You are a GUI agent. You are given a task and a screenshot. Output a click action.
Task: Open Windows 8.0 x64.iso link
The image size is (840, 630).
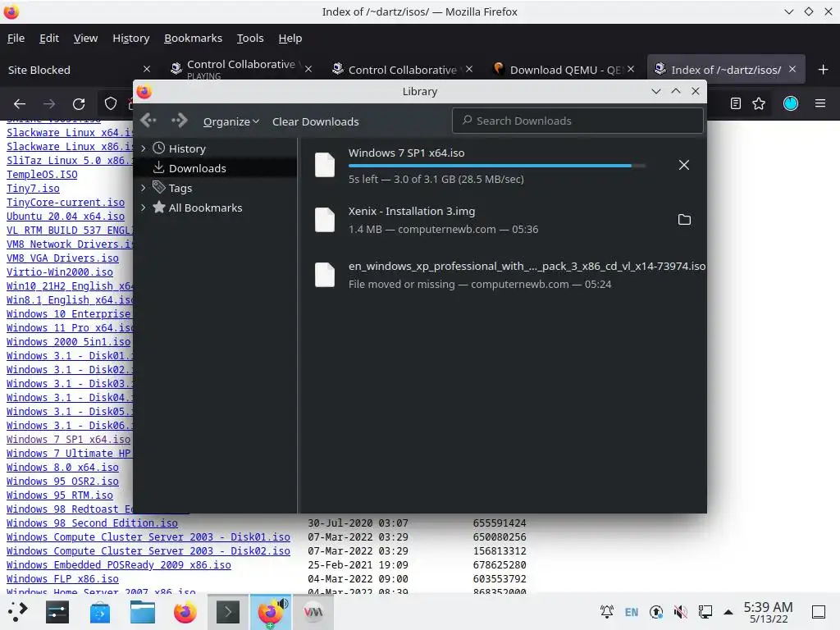[62, 467]
